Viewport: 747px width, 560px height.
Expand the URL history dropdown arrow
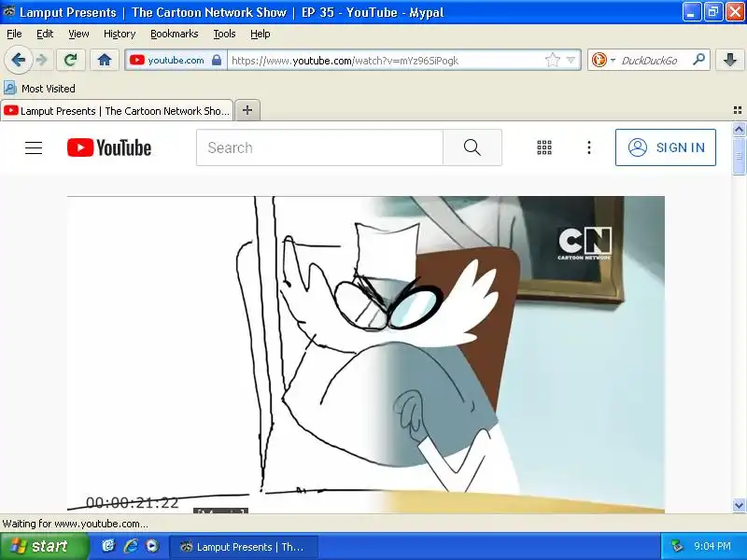[571, 61]
